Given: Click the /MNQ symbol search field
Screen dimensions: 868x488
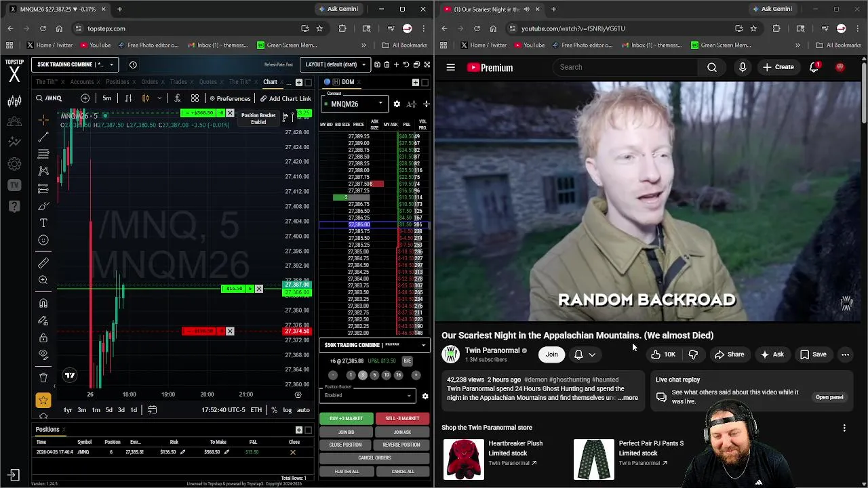Looking at the screenshot, I should [56, 98].
